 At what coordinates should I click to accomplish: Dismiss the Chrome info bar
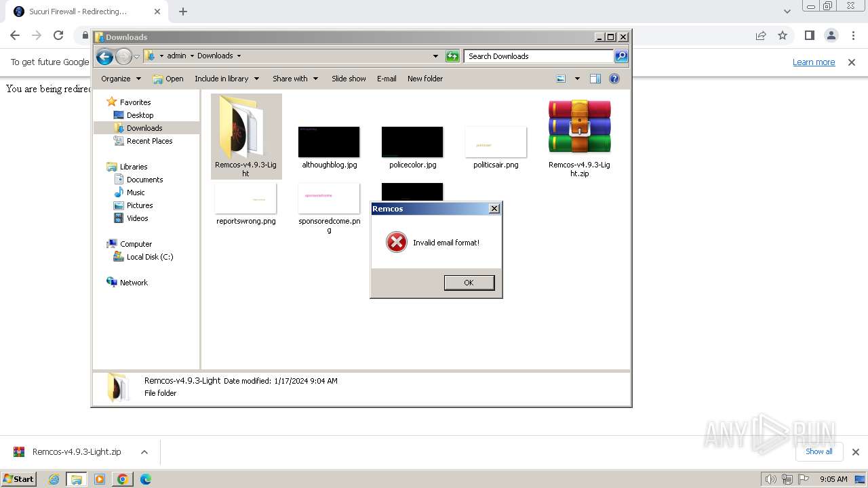pyautogui.click(x=852, y=62)
